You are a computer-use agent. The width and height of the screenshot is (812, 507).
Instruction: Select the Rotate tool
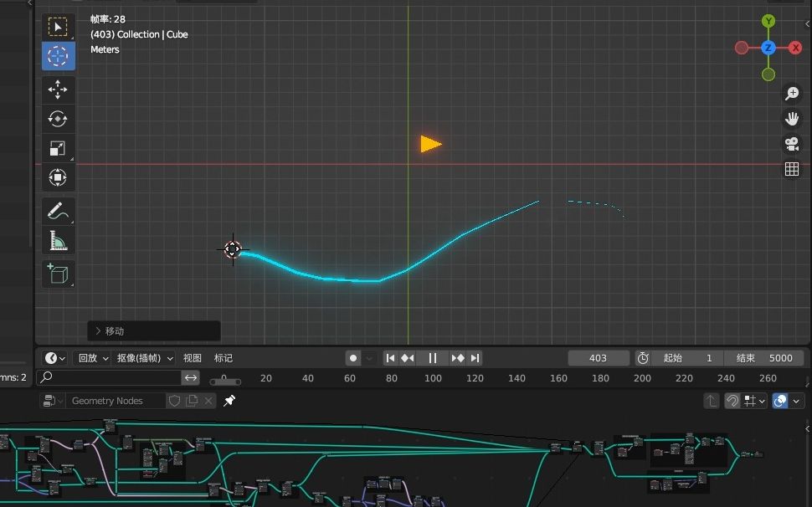coord(58,119)
